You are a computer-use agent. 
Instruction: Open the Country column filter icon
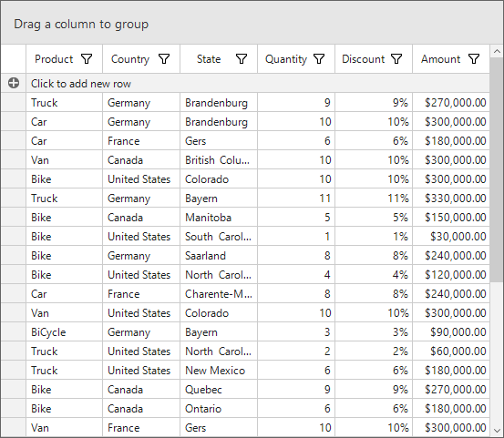tap(164, 59)
